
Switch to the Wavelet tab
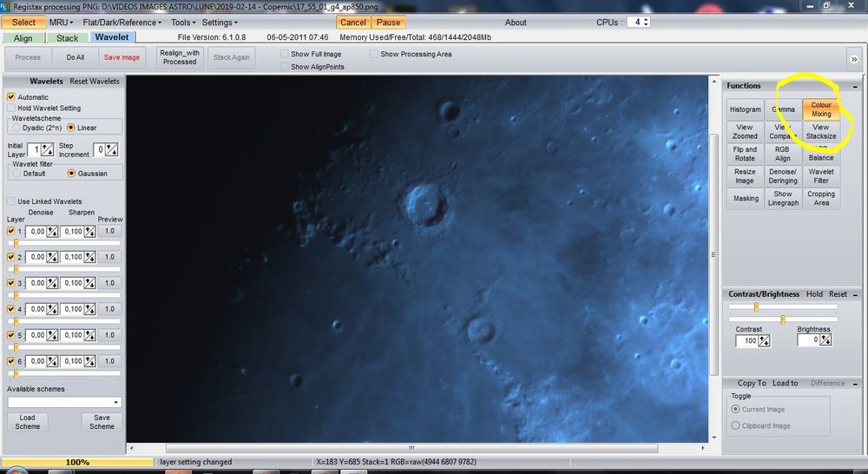click(x=112, y=37)
